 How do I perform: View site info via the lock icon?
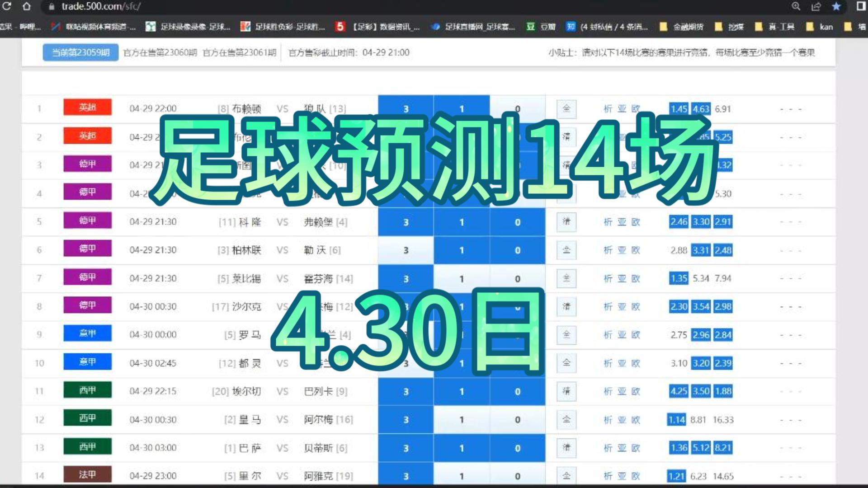pyautogui.click(x=52, y=7)
